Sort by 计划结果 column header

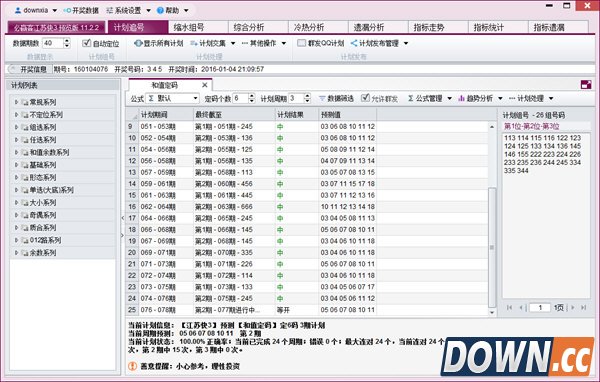(x=297, y=114)
